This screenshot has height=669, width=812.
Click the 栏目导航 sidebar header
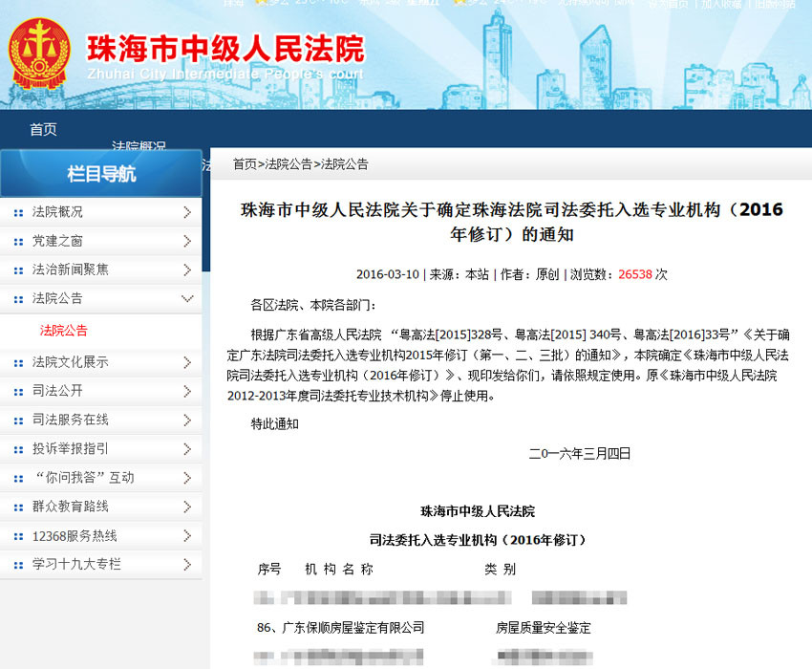click(101, 174)
